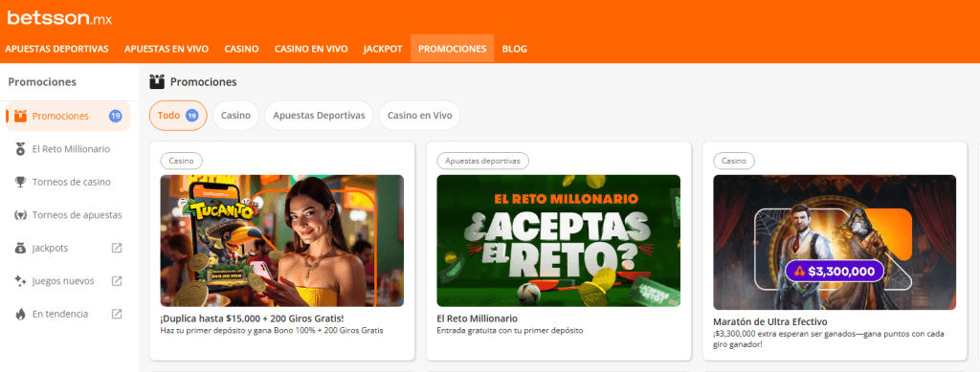Open Torneos de apuestas sidebar item

pyautogui.click(x=68, y=215)
